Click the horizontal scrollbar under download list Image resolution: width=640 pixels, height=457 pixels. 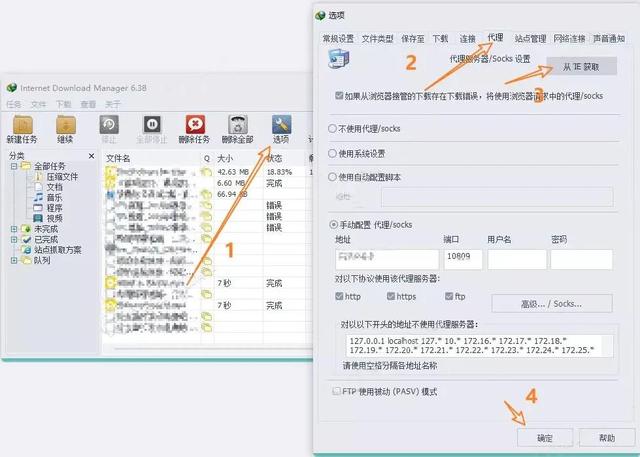[x=212, y=349]
